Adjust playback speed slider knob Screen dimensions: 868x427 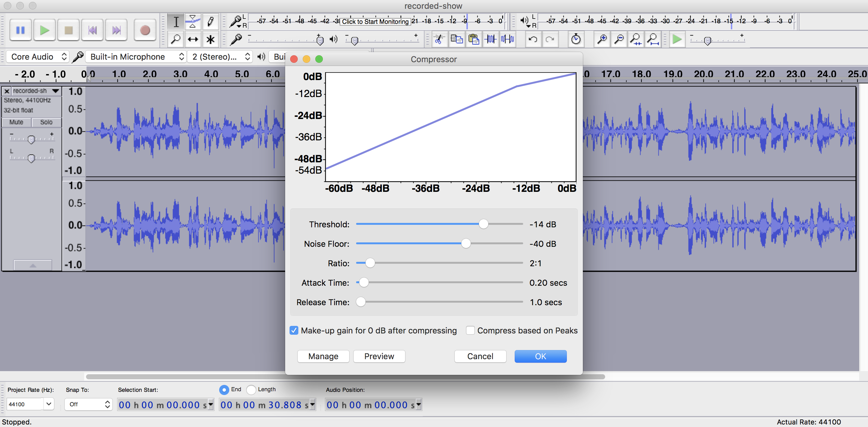tap(708, 41)
